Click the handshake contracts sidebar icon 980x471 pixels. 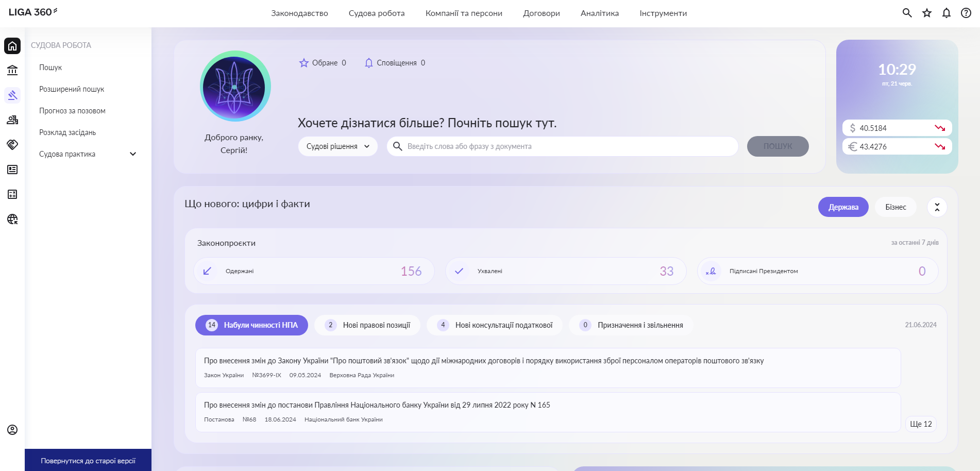(12, 145)
